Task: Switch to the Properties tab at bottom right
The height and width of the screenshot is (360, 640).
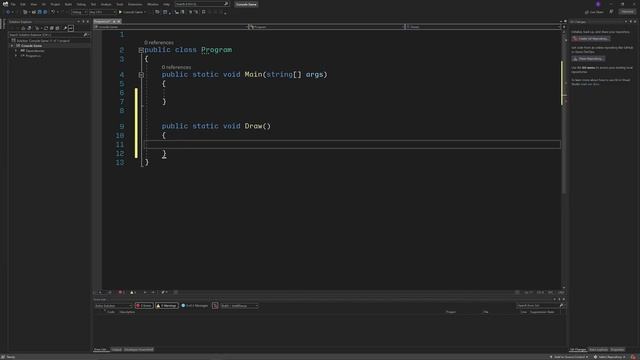Action: click(618, 350)
